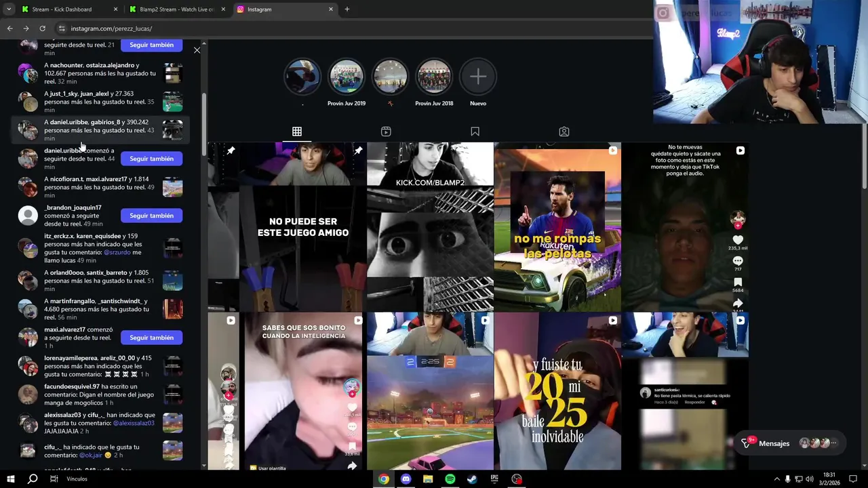Open facundoesquivel.97 comment notification
The height and width of the screenshot is (488, 868).
click(100, 394)
